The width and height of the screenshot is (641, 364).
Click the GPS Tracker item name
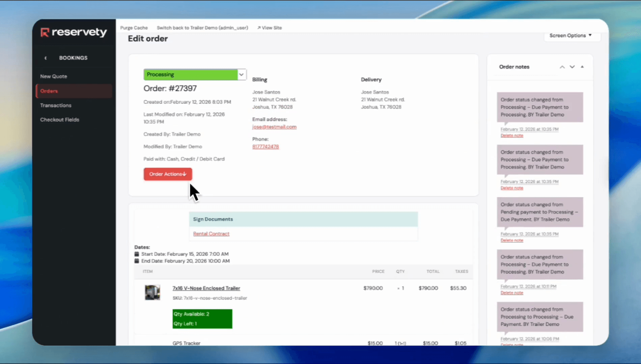tap(186, 343)
